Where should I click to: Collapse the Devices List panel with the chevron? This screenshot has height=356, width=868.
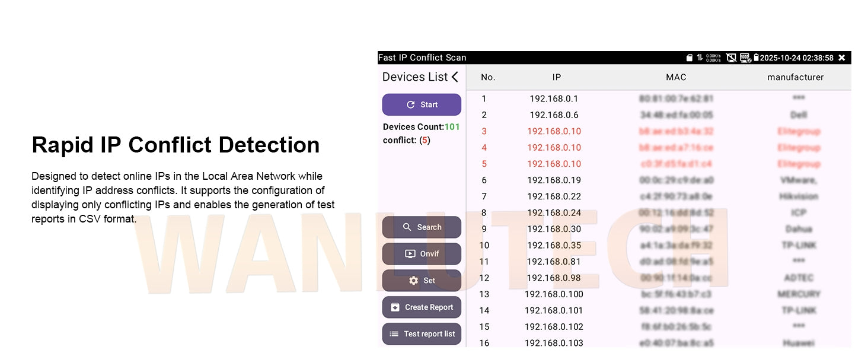point(455,77)
